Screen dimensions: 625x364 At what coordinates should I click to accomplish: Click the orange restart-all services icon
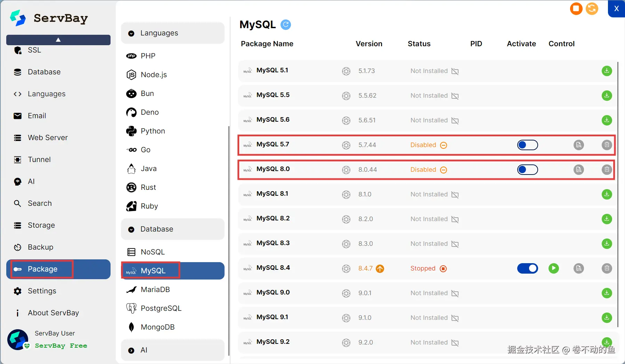pos(592,9)
